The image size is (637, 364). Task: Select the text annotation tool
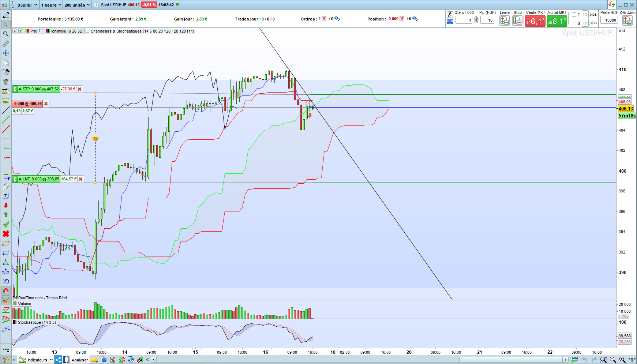tap(5, 196)
